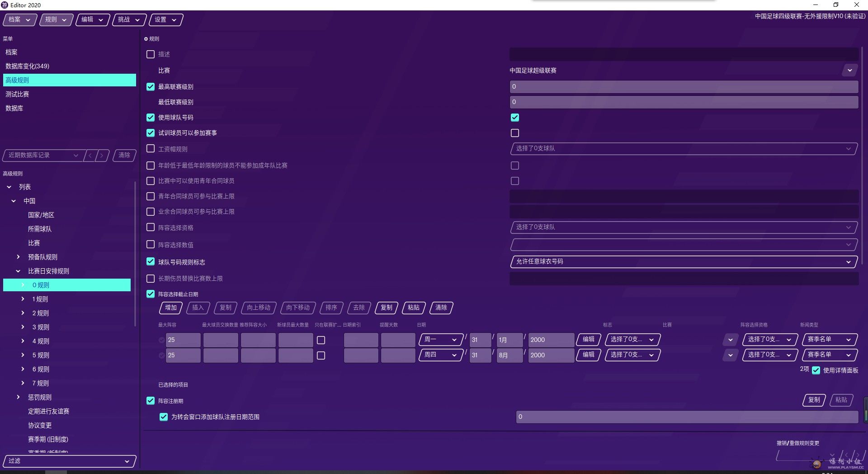868x474 pixels.
Task: Click the next database record arrow
Action: [x=103, y=156]
